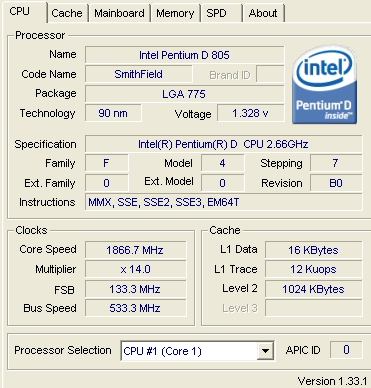Image resolution: width=371 pixels, height=388 pixels.
Task: Click the Code Name value SmithField
Action: pyautogui.click(x=139, y=74)
